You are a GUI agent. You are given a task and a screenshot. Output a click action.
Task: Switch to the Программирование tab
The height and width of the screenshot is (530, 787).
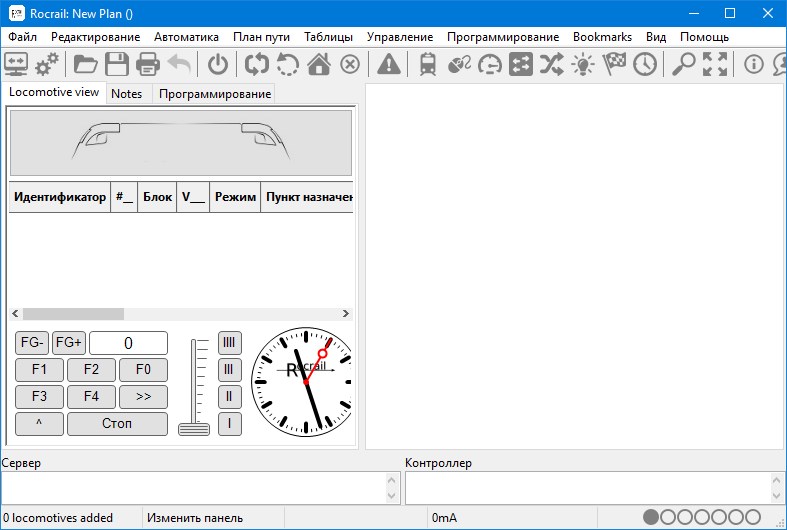pyautogui.click(x=214, y=94)
